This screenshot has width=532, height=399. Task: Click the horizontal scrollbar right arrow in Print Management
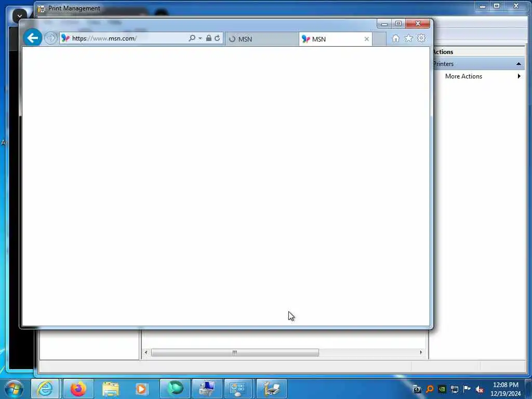click(421, 353)
